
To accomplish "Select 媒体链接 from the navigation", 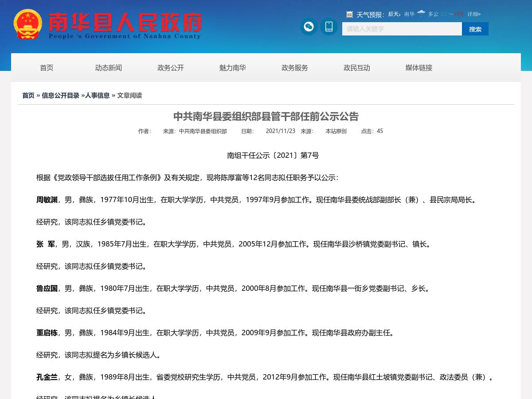I will (x=419, y=68).
